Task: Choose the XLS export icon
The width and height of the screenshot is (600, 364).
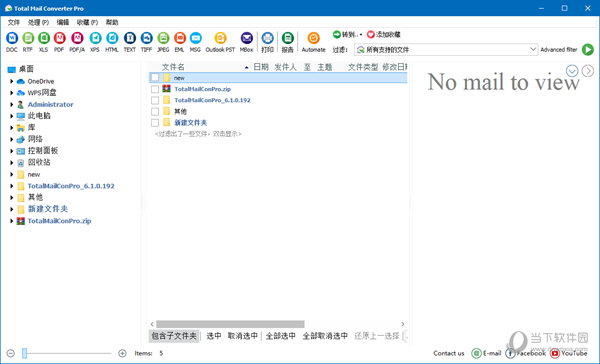Action: click(44, 38)
